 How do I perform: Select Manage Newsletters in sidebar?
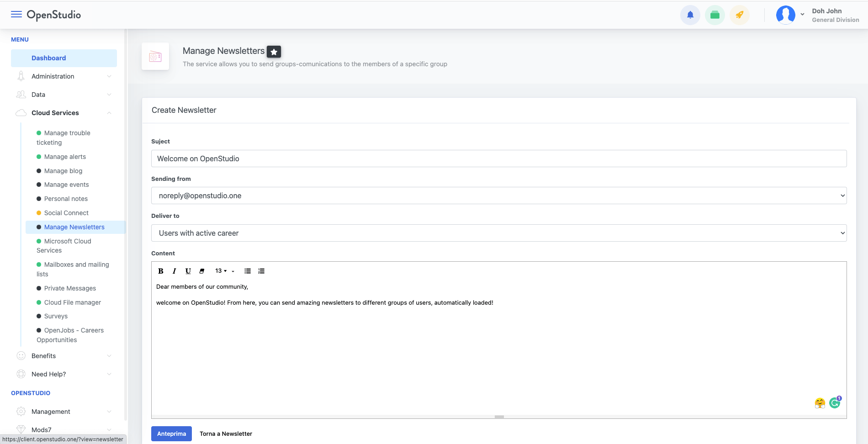coord(75,227)
